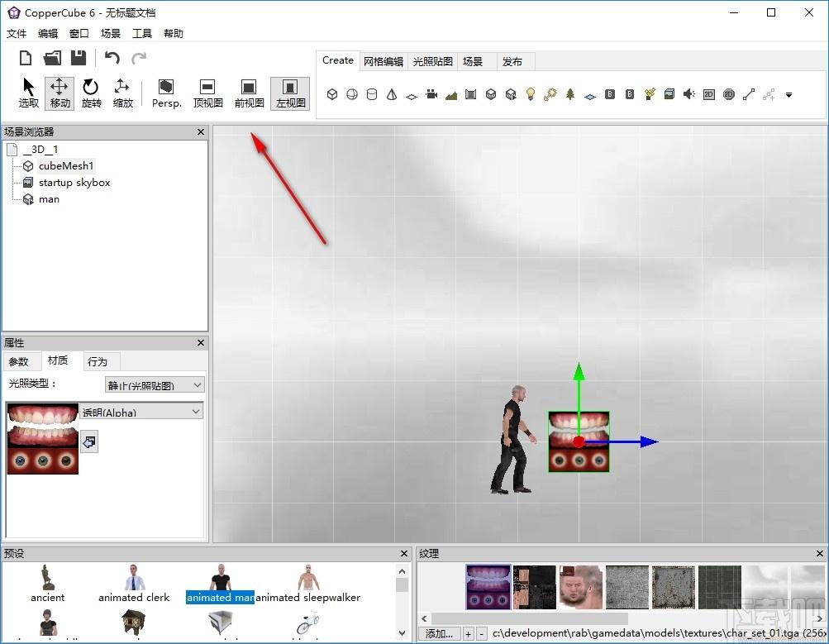
Task: Switch to Persp. perspective view
Action: 166,93
